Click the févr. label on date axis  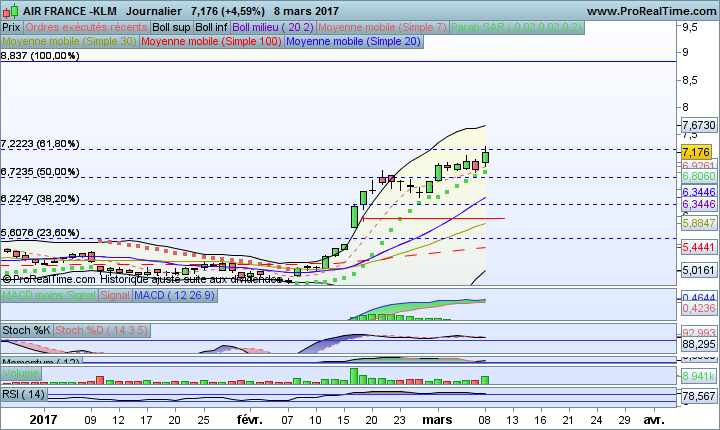coord(250,420)
